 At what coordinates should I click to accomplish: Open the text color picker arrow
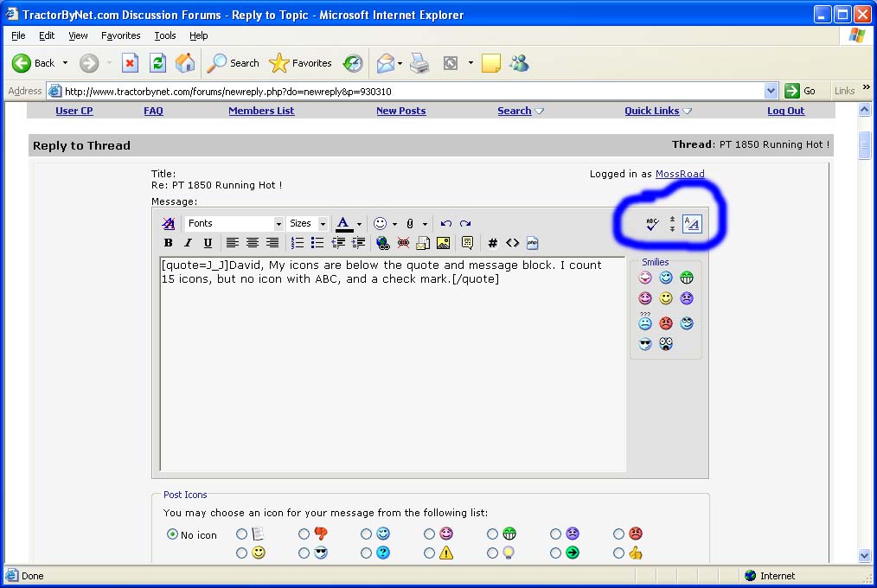(x=359, y=224)
